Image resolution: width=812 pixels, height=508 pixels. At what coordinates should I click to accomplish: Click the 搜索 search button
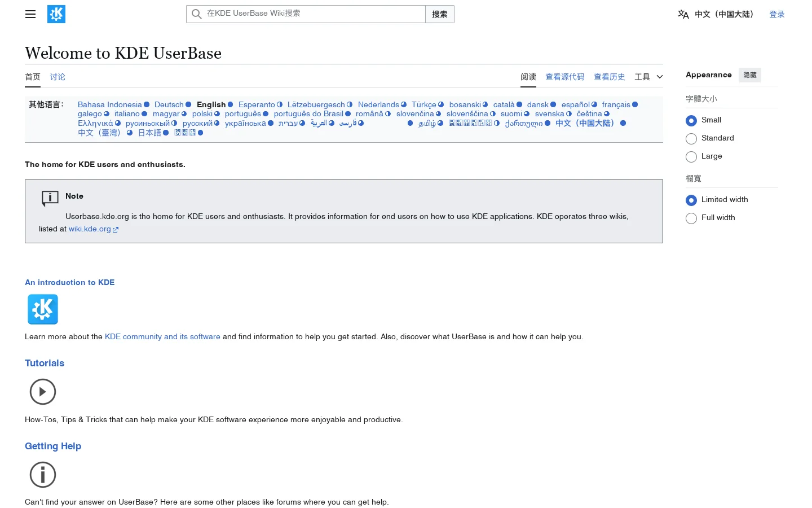440,14
